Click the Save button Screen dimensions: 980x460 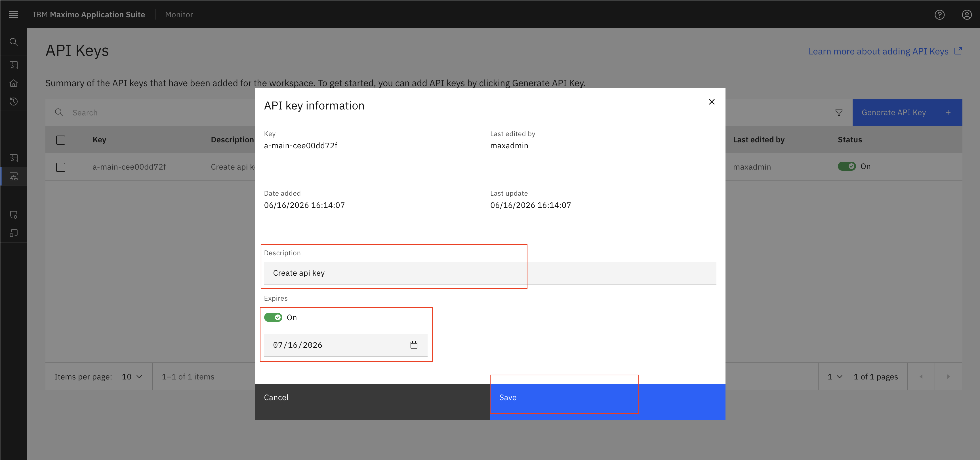coord(607,402)
